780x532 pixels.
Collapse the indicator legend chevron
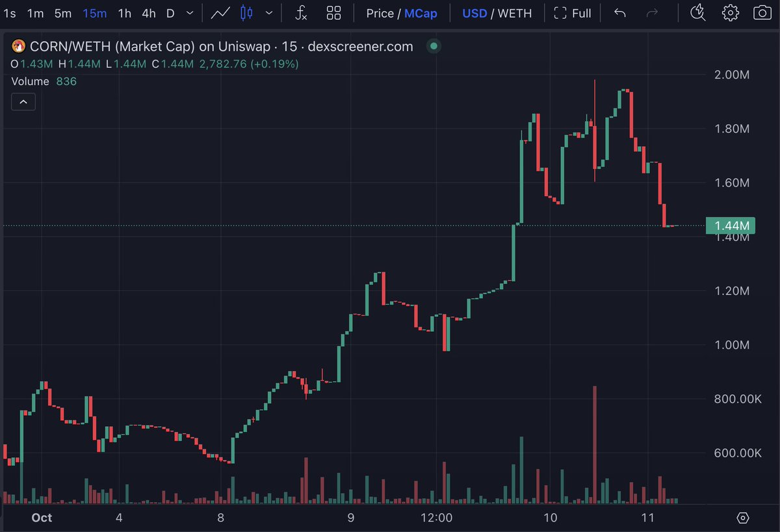click(x=23, y=102)
